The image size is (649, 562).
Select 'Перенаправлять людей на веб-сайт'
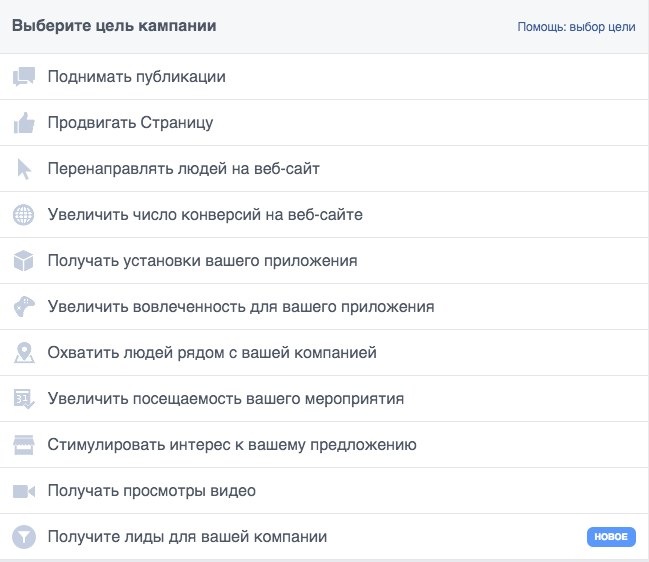324,169
